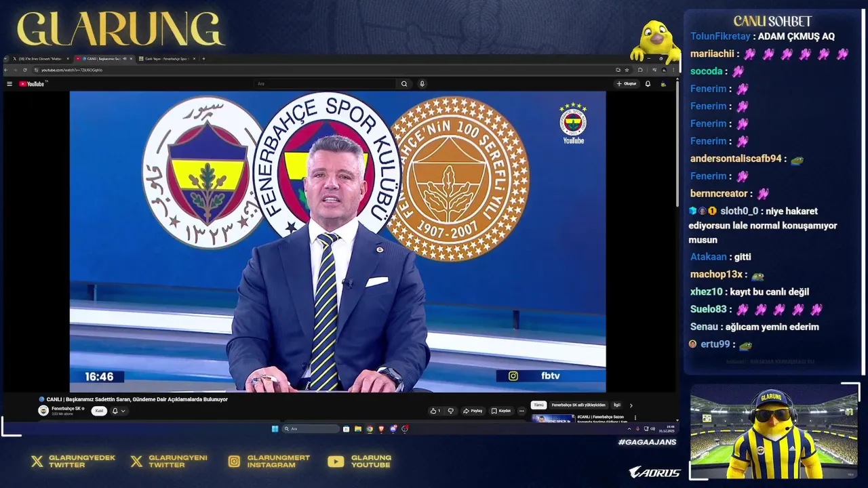Like the video with thumbs up
Viewport: 868px width, 488px height.
[435, 411]
